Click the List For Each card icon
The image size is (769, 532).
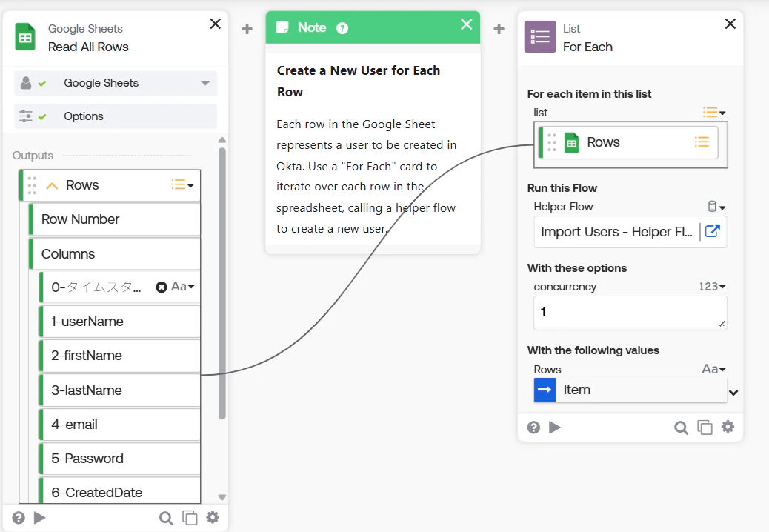coord(541,37)
